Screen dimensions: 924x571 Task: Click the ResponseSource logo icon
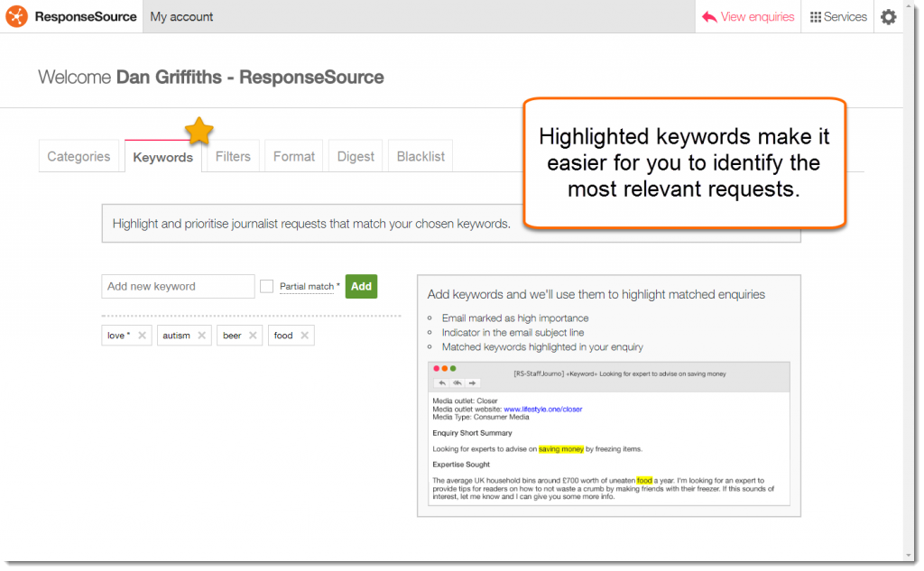click(15, 15)
